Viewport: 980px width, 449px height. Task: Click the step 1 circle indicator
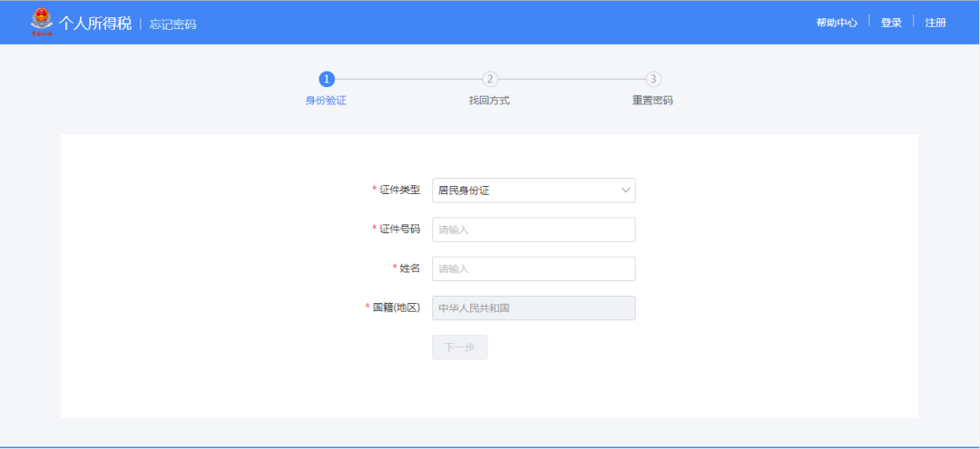(327, 79)
